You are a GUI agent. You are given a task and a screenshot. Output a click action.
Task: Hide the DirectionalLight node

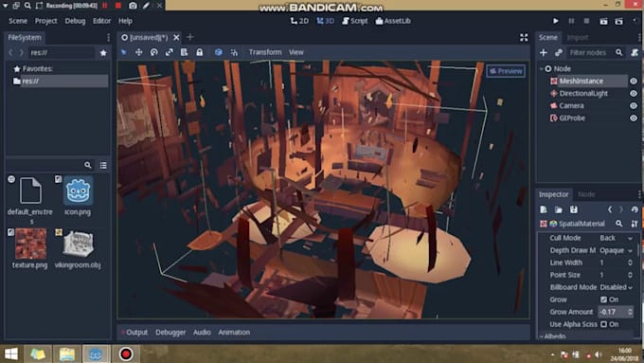pyautogui.click(x=634, y=93)
